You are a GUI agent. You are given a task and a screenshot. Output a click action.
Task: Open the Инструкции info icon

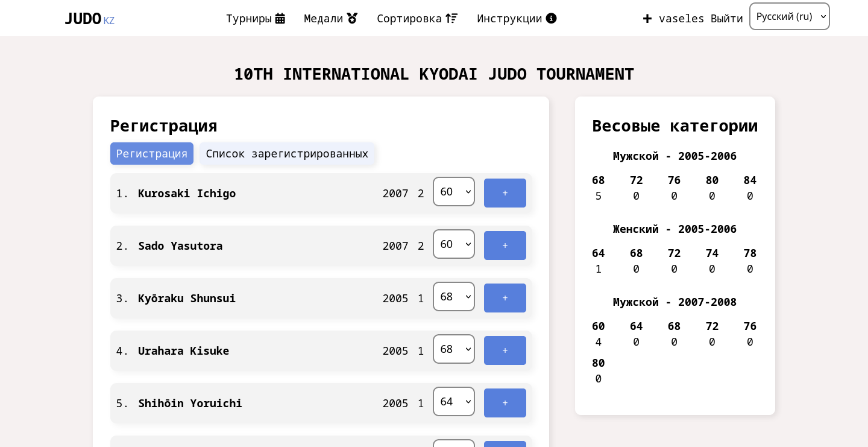pos(550,18)
